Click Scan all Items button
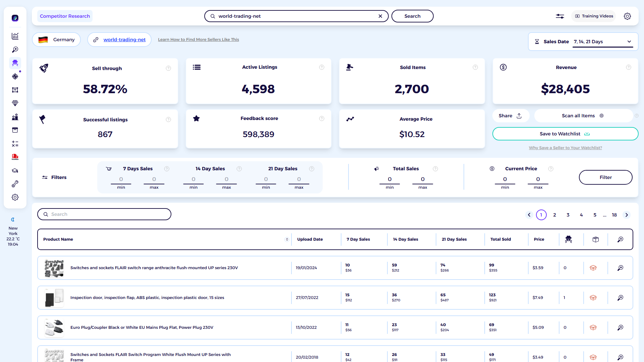Viewport: 644px width, 362px height. 583,116
